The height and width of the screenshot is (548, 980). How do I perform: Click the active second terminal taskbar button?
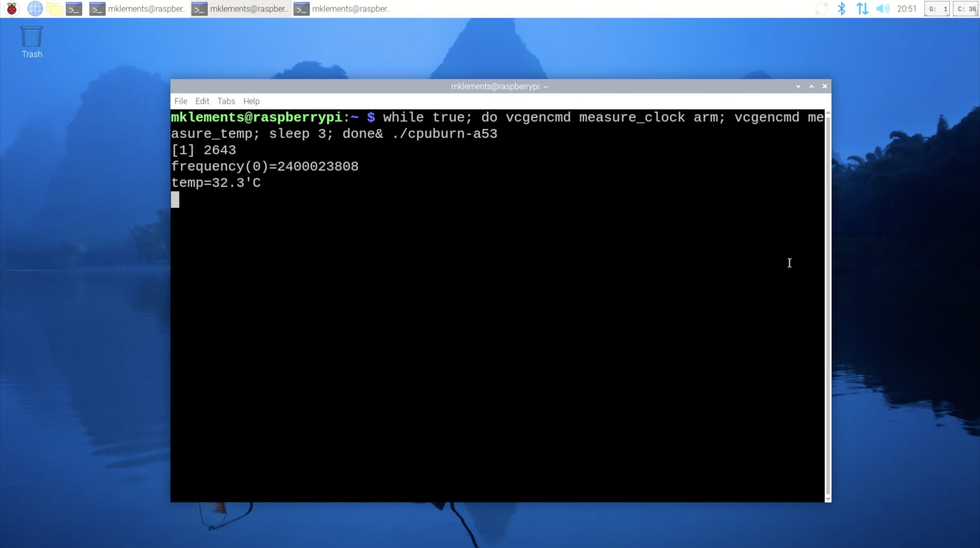click(240, 8)
